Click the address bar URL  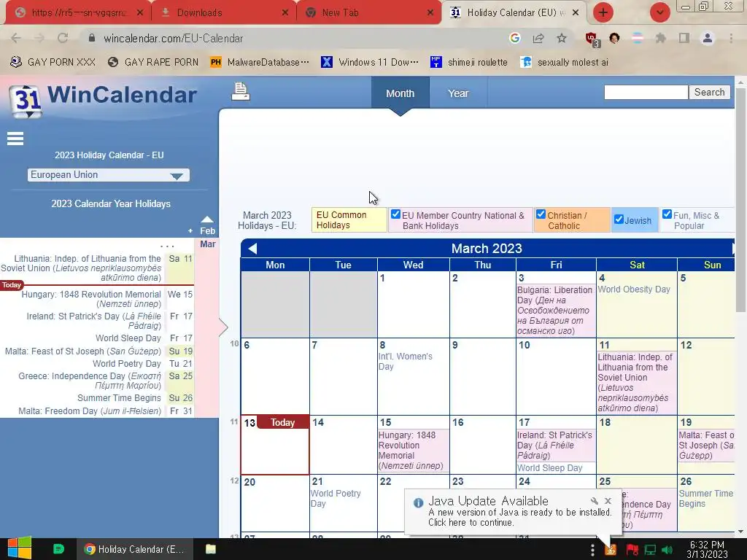tap(174, 38)
